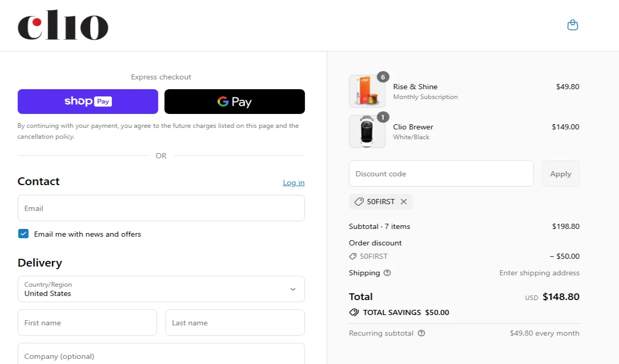Click the First name field
This screenshot has height=364, width=619.
point(87,323)
